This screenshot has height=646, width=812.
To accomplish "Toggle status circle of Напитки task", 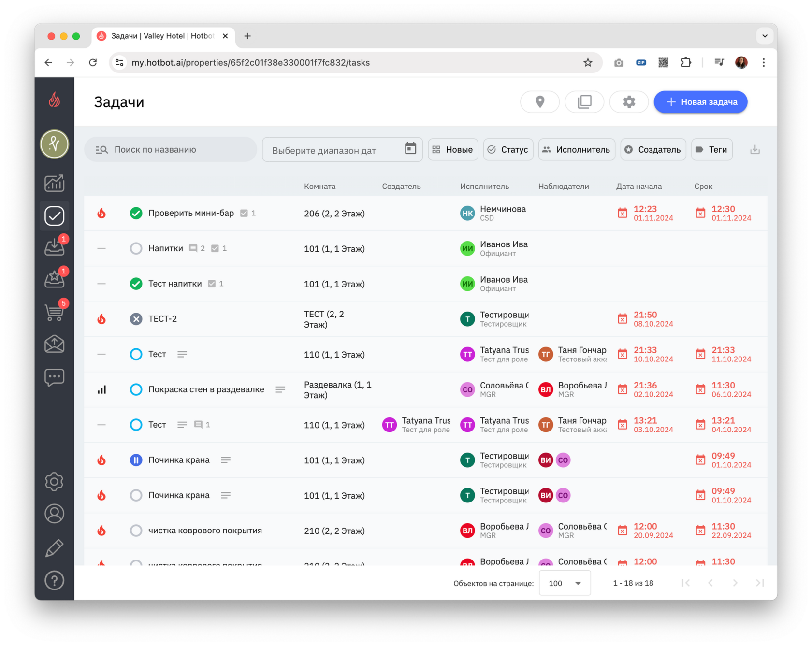I will click(136, 248).
